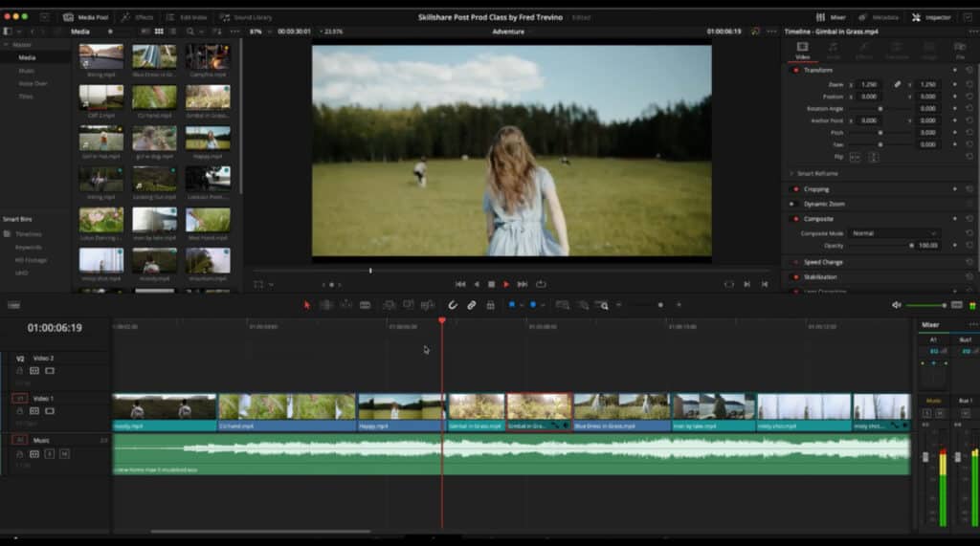Open the flag color dropdown arrow
980x546 pixels.
coord(522,305)
